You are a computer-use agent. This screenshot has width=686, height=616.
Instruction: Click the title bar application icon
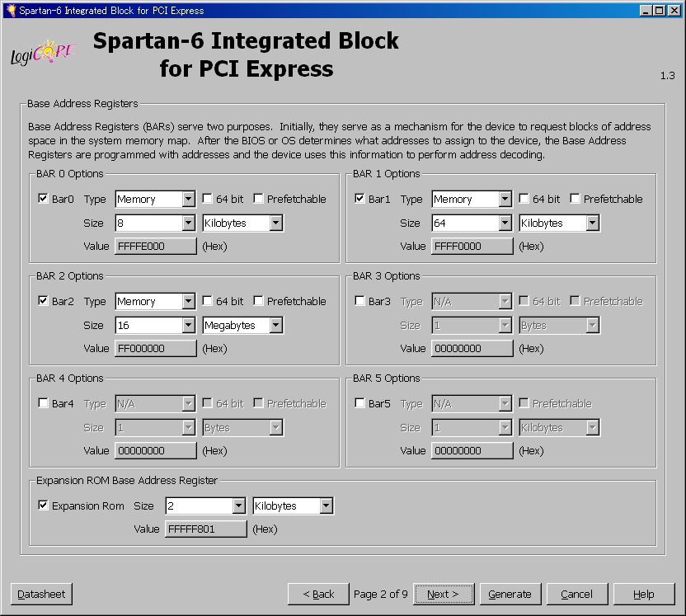(10, 10)
